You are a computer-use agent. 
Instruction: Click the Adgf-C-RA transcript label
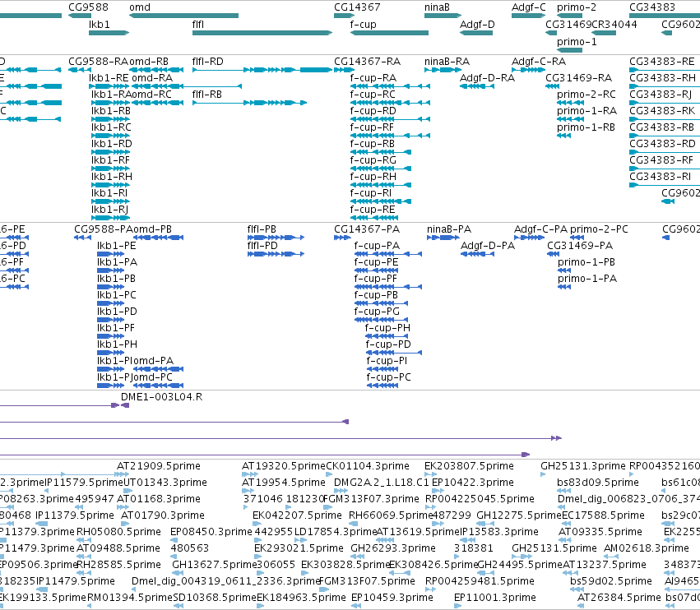[x=539, y=61]
